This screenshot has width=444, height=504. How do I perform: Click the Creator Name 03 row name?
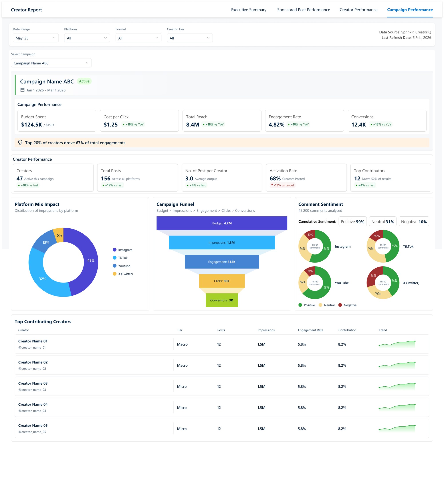click(x=33, y=383)
